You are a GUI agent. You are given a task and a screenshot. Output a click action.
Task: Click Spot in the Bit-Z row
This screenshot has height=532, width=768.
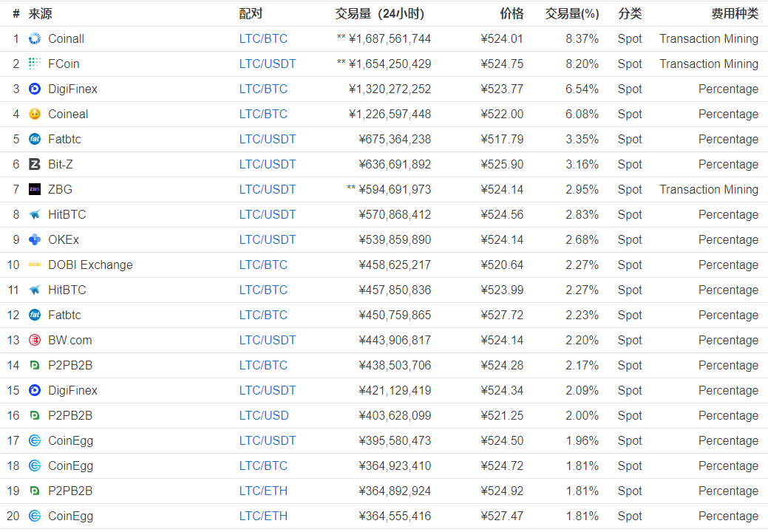point(630,165)
